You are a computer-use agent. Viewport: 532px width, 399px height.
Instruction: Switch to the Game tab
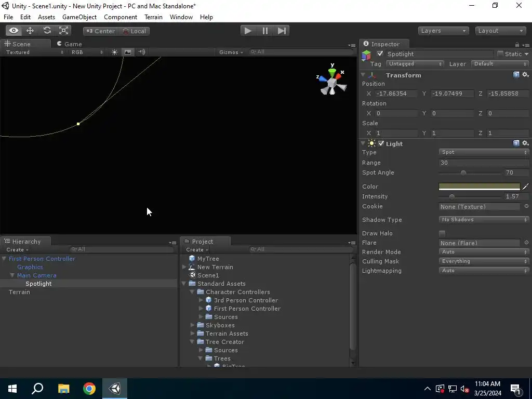click(70, 44)
